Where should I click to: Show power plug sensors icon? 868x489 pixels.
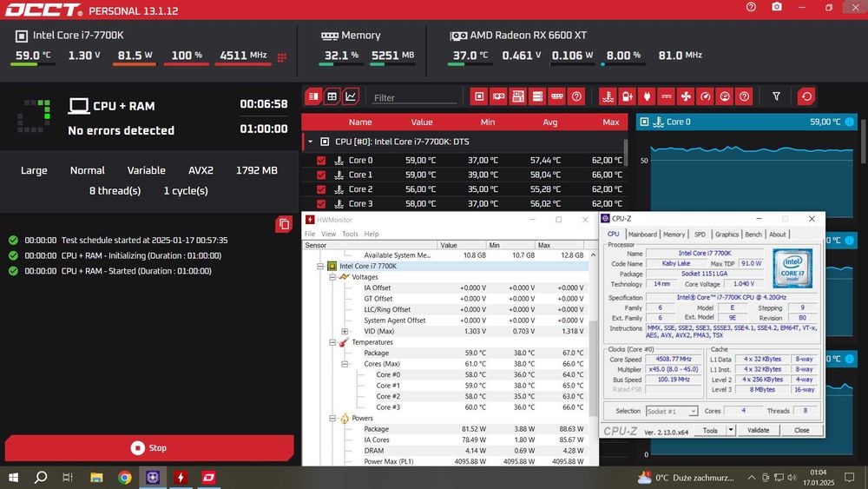(x=647, y=96)
